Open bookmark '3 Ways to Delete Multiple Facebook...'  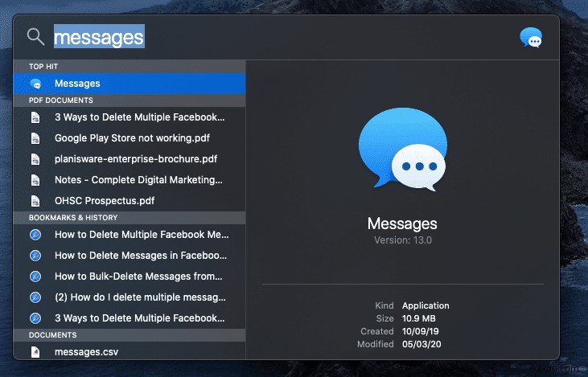coord(130,318)
